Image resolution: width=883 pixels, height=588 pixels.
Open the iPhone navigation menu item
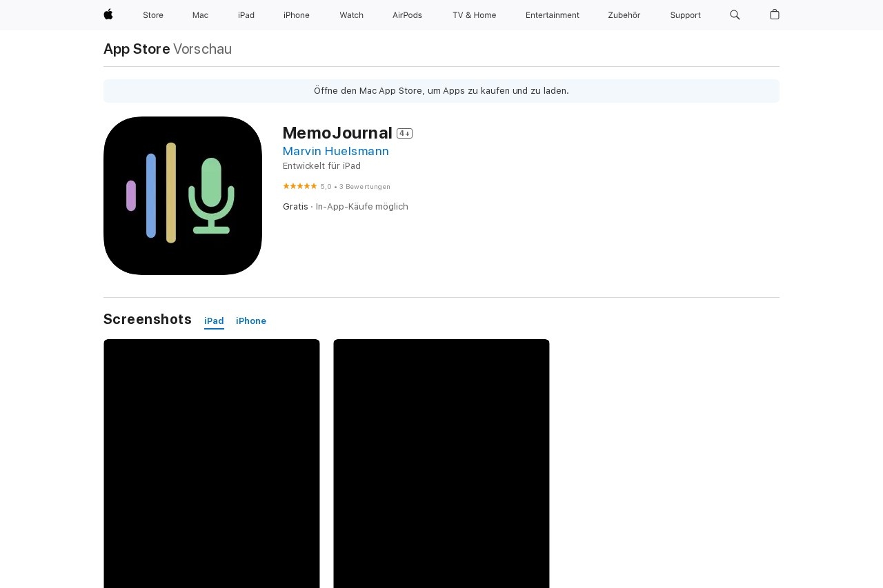[297, 15]
